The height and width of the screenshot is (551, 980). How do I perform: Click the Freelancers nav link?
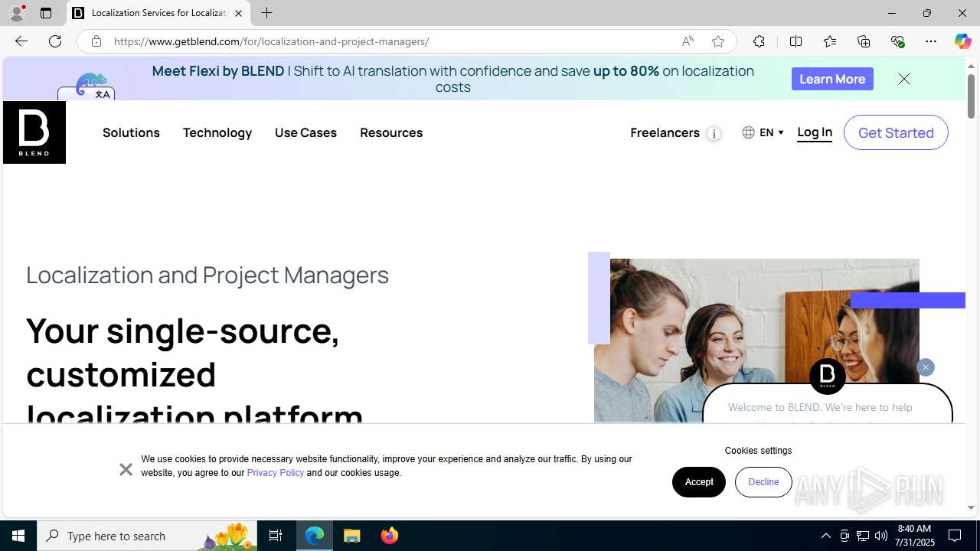(665, 132)
